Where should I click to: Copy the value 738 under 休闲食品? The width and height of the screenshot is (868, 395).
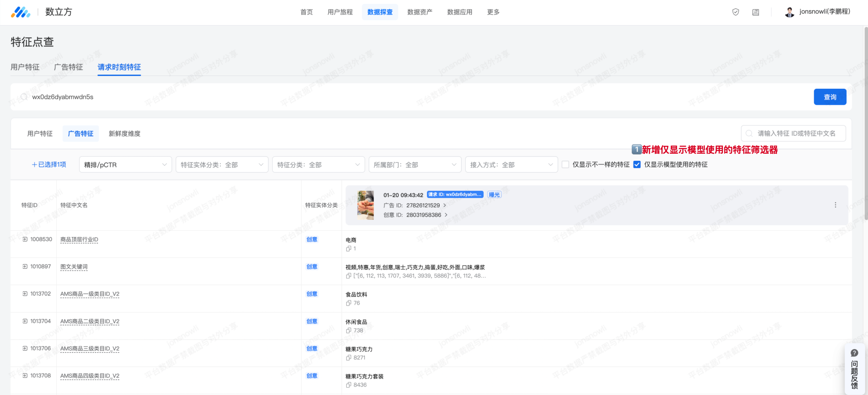tap(348, 330)
